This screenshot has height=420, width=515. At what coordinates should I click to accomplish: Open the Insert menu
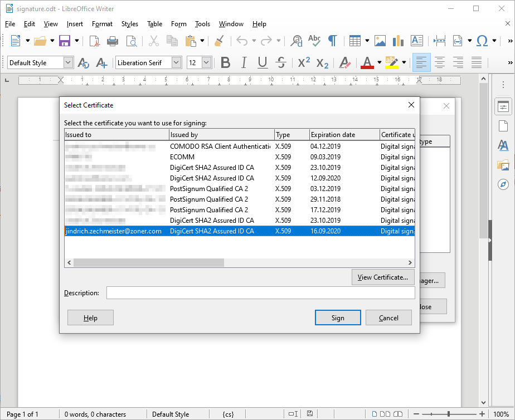(x=75, y=24)
